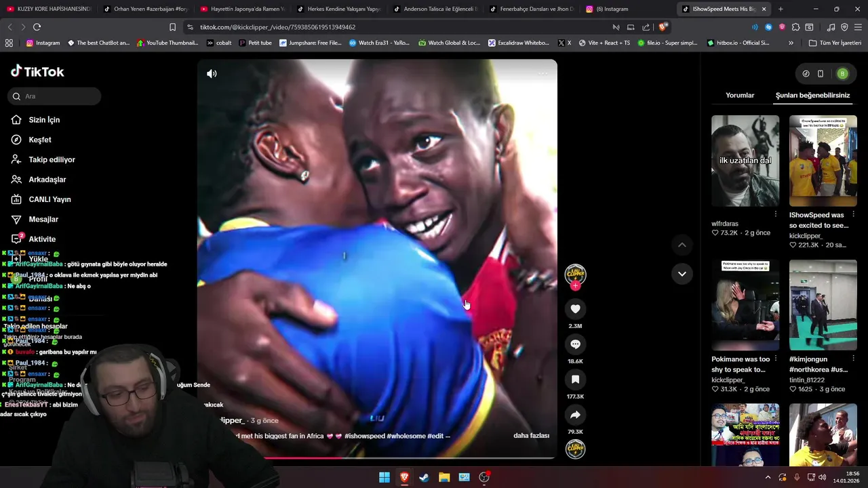Open Keşfet page

pyautogui.click(x=40, y=140)
